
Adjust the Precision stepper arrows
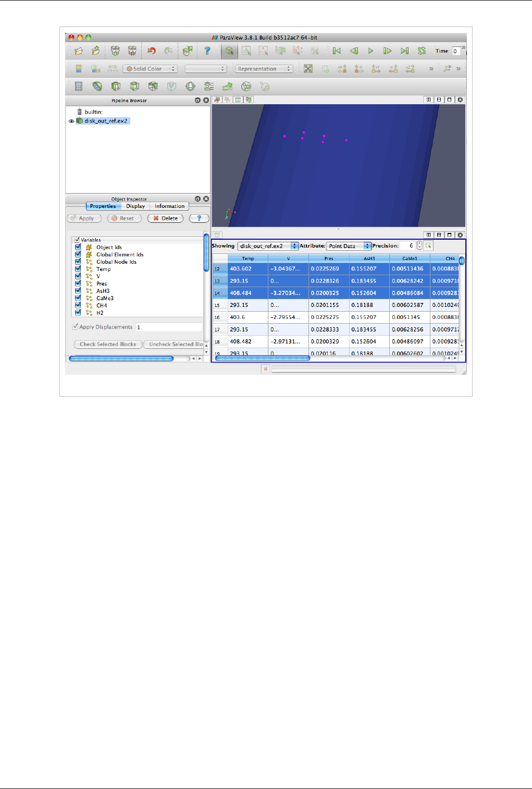click(419, 246)
